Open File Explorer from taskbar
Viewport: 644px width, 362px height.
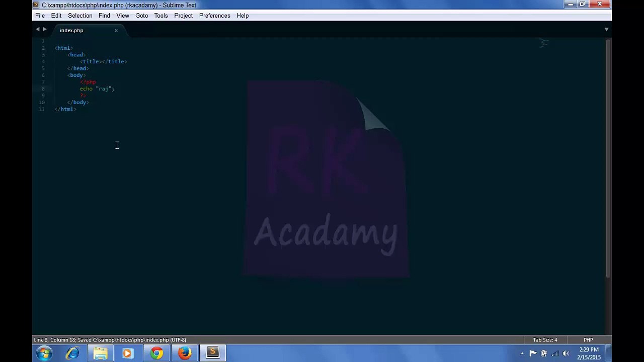coord(100,353)
